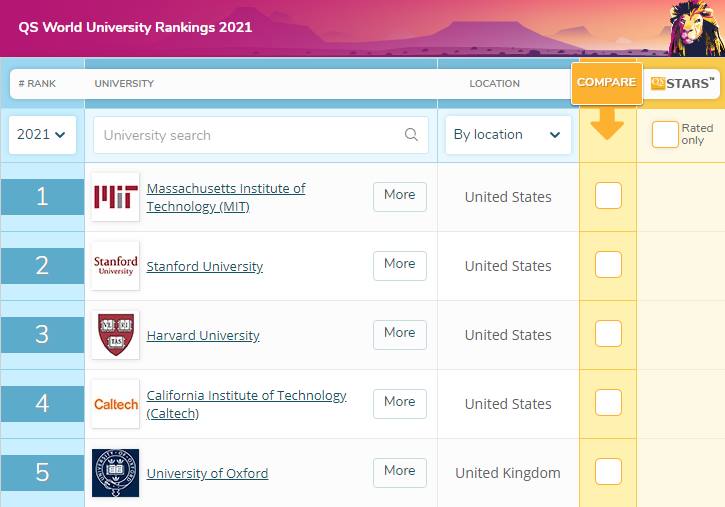Screen dimensions: 725x507
Task: Click the lion mascot image
Action: [x=696, y=29]
